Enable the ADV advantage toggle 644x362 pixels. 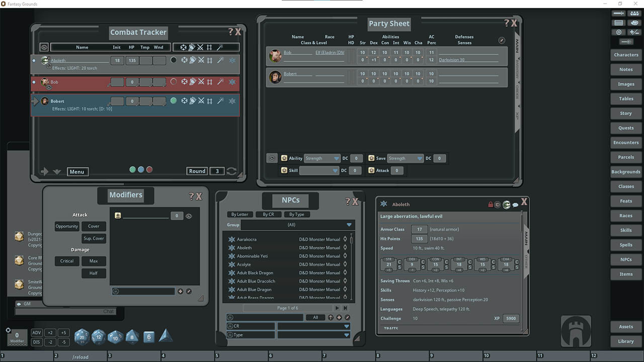click(x=36, y=332)
